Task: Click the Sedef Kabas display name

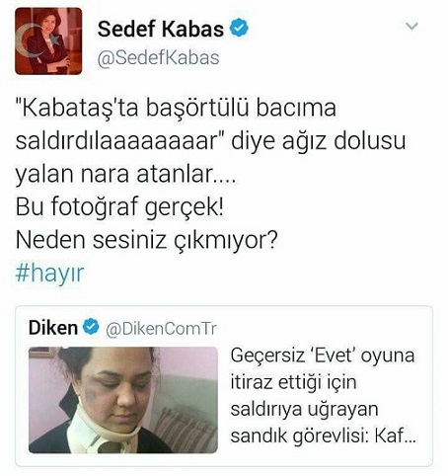Action: pyautogui.click(x=161, y=29)
